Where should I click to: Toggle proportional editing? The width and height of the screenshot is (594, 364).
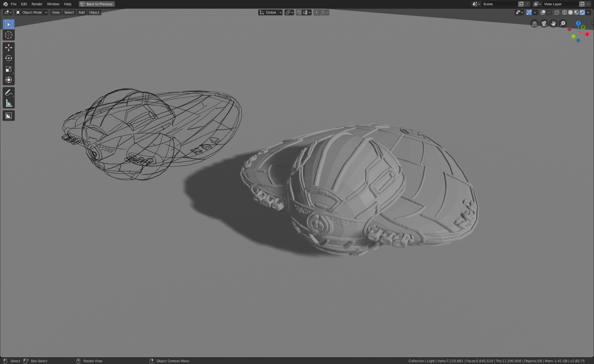click(316, 12)
